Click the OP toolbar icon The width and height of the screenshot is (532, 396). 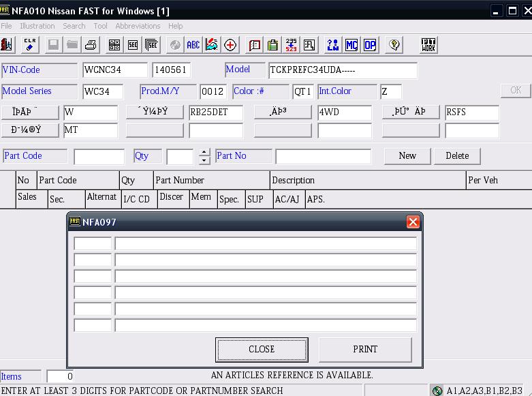pos(370,45)
